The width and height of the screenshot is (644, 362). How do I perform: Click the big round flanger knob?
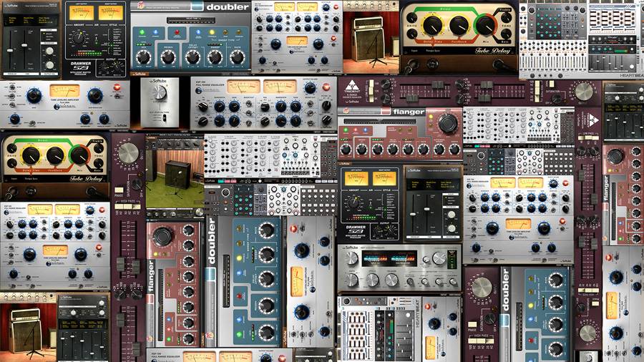[x=449, y=122]
